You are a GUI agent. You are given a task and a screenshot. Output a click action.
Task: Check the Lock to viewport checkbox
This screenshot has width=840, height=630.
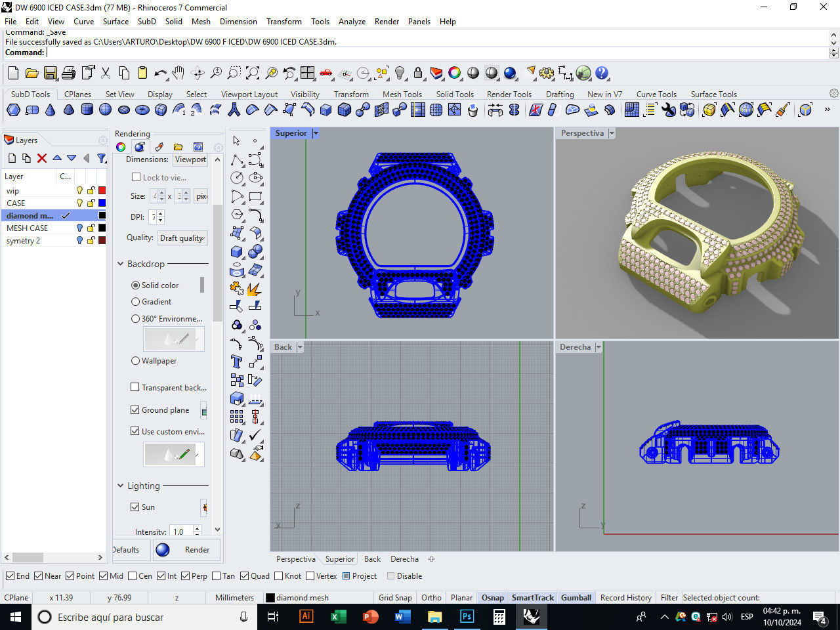[136, 177]
